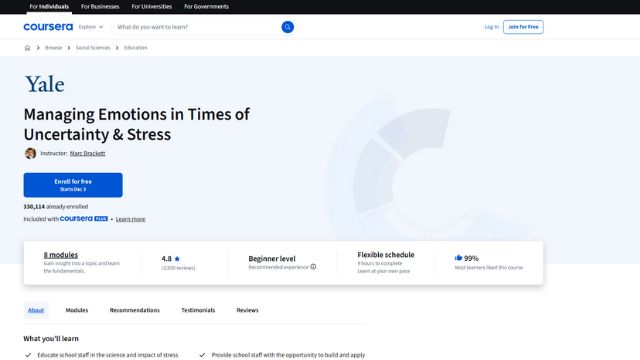640x360 pixels.
Task: Click 'Most learners liked this course' text
Action: (x=489, y=268)
